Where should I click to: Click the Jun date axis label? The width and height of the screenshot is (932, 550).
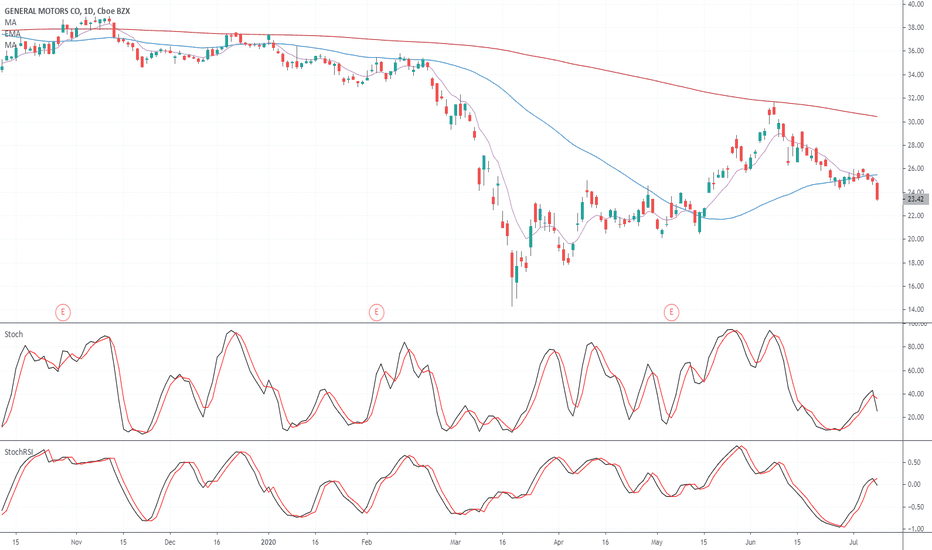[750, 542]
